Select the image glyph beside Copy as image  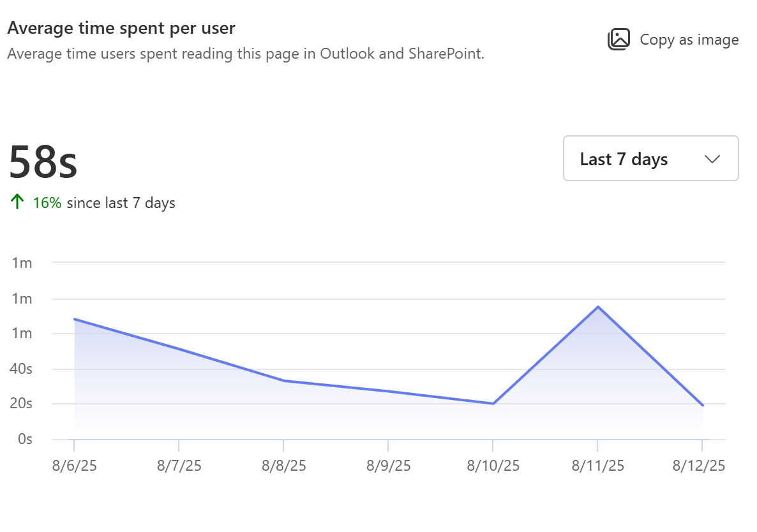pos(618,39)
